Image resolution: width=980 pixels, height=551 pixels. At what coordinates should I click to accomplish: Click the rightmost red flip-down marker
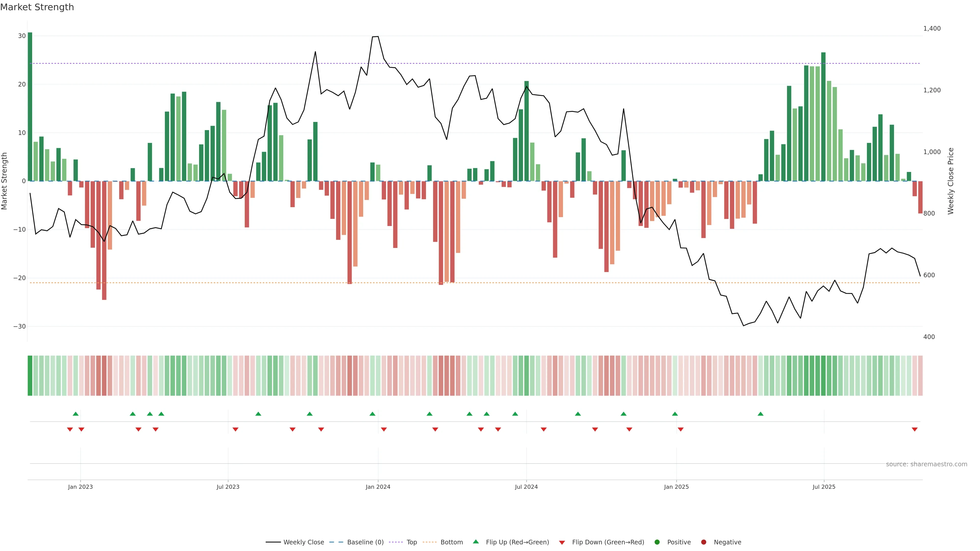point(915,429)
